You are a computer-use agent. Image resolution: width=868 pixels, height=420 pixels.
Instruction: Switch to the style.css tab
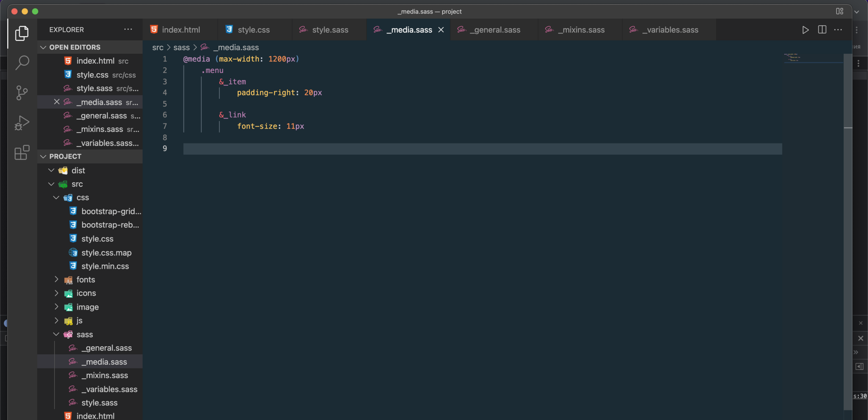(255, 30)
